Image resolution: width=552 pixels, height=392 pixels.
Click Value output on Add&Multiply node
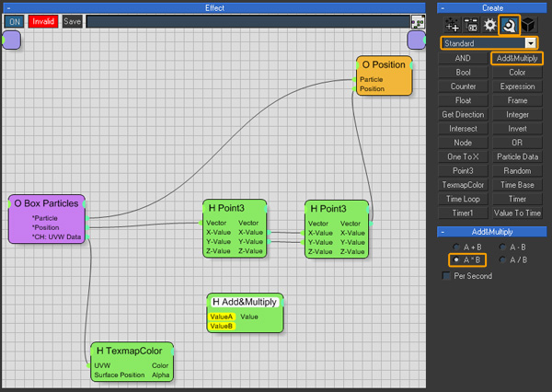click(249, 317)
